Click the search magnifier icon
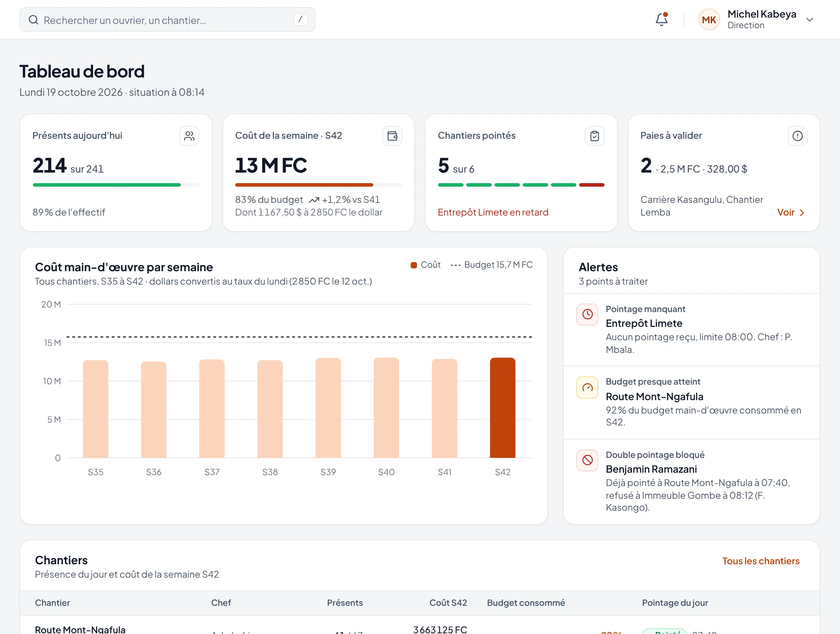 pyautogui.click(x=33, y=20)
